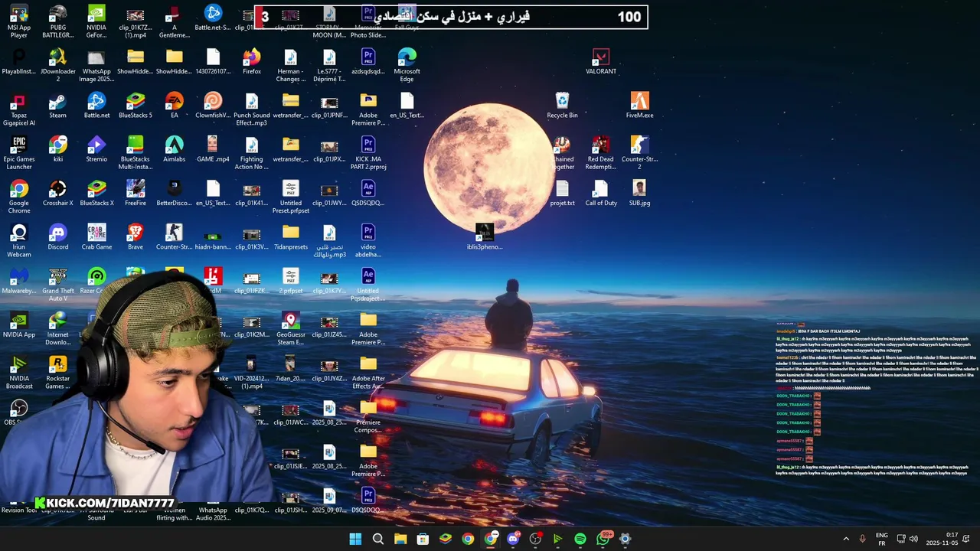Image resolution: width=980 pixels, height=551 pixels.
Task: Select the GAME .mp4 video file
Action: point(213,149)
